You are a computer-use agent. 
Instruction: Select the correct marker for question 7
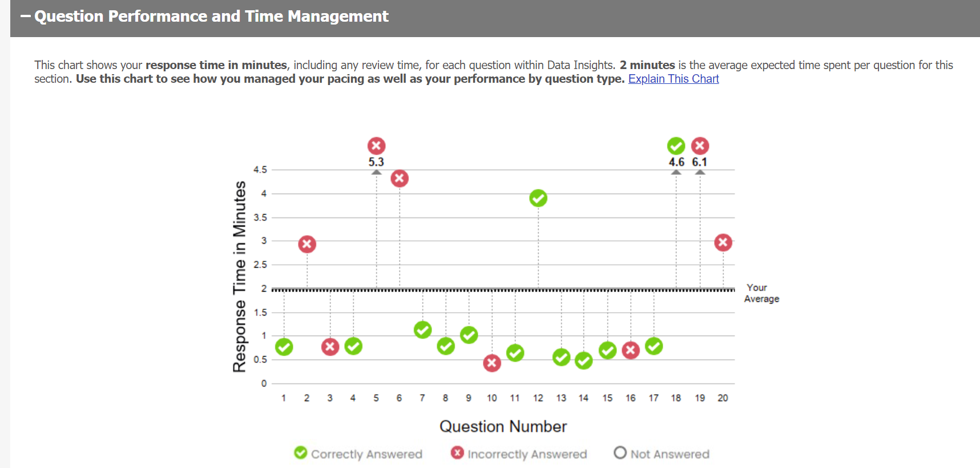[x=422, y=329]
